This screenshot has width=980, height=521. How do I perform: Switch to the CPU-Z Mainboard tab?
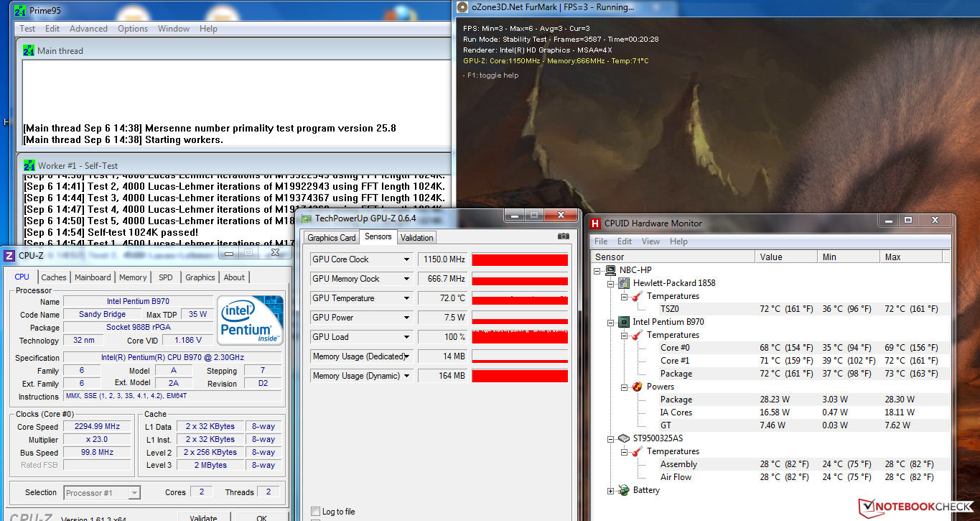point(93,277)
